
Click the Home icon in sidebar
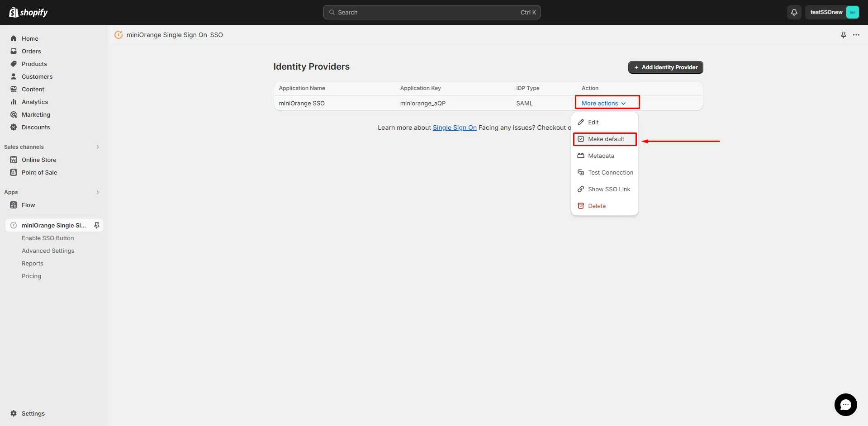tap(14, 38)
